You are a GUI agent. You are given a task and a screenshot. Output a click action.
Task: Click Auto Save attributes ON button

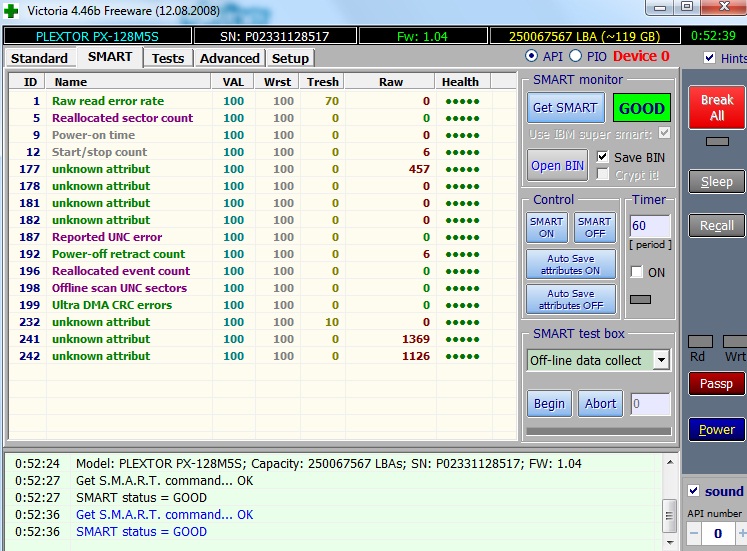point(571,265)
